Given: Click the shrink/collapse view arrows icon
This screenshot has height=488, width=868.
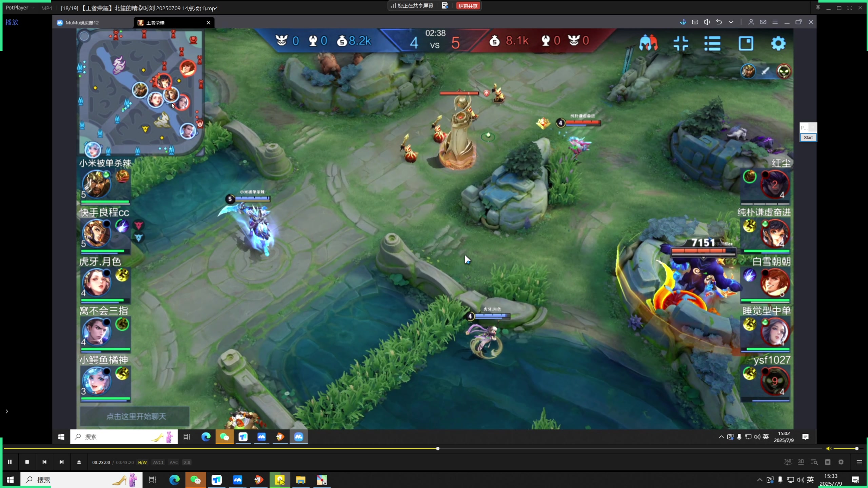Looking at the screenshot, I should click(x=681, y=43).
